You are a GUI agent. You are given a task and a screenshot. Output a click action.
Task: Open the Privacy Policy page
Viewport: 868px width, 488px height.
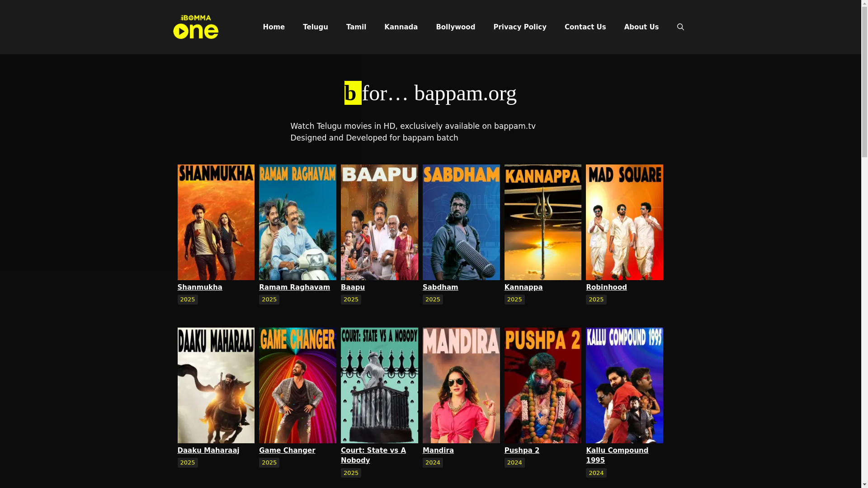[519, 27]
